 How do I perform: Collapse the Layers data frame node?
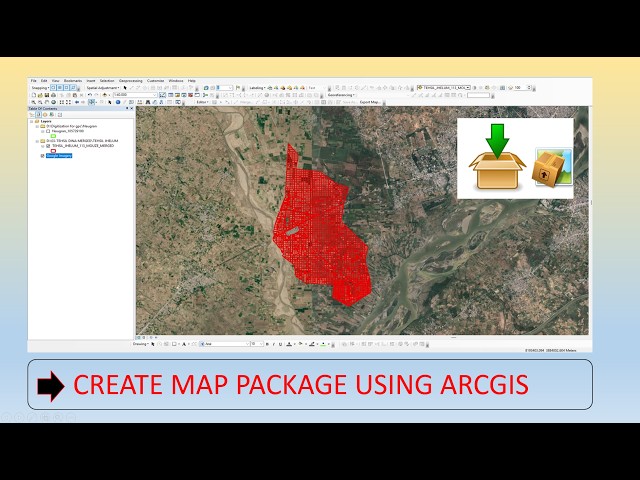point(31,121)
